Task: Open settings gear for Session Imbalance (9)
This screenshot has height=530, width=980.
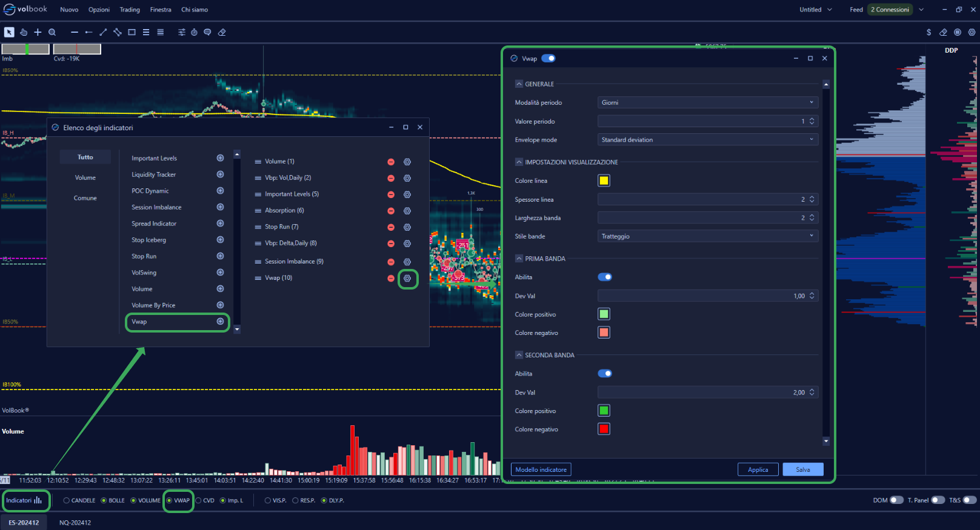Action: [x=407, y=262]
